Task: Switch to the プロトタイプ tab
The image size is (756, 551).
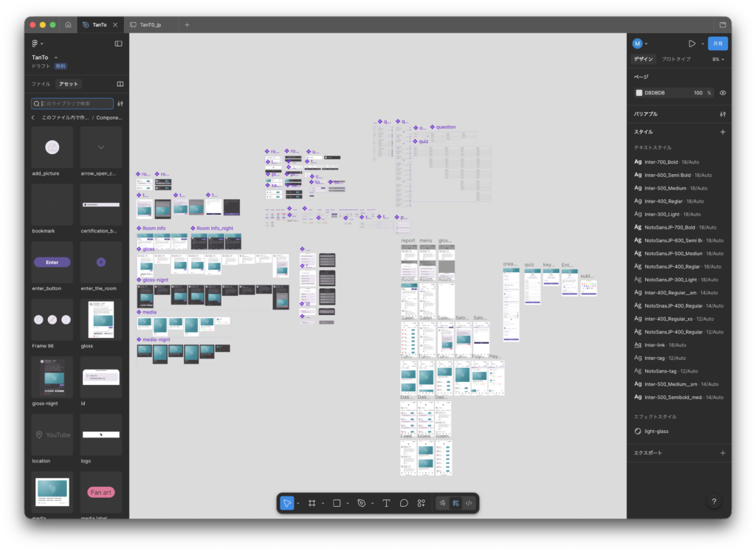Action: (x=676, y=59)
